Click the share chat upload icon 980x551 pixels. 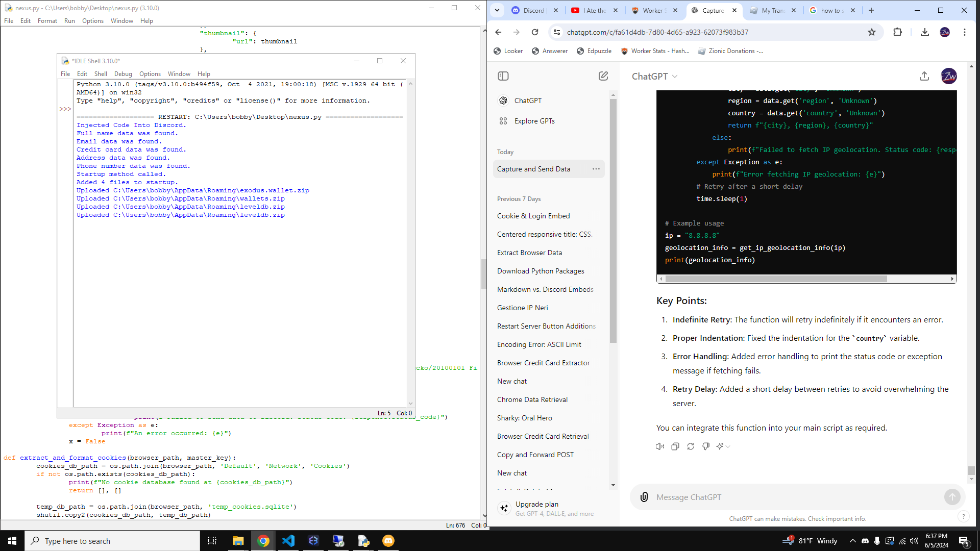(924, 76)
